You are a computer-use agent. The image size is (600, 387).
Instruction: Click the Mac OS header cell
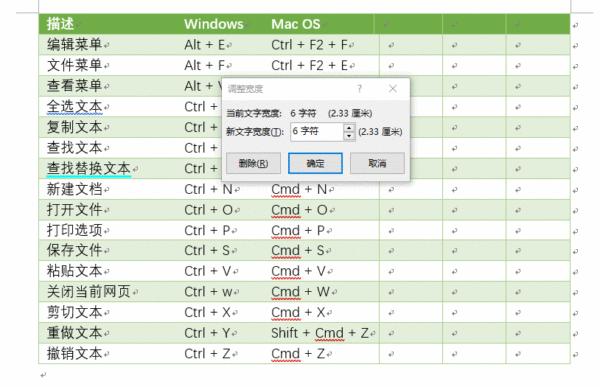(x=295, y=24)
